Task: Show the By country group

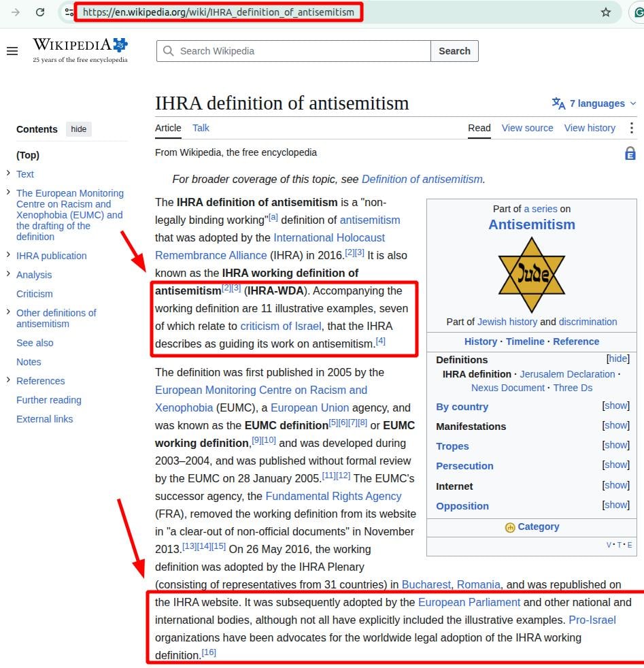Action: (616, 405)
